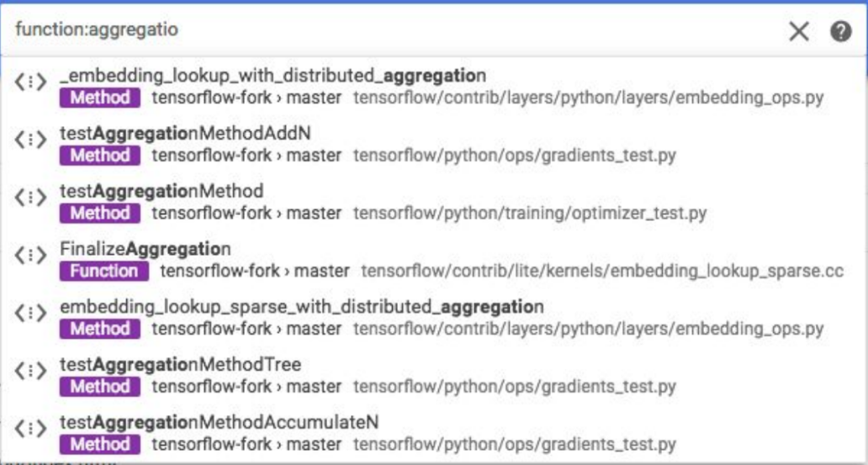Click symbol icon beside testAggregationMethodAddN
Screen dimensions: 868x465
click(30, 140)
